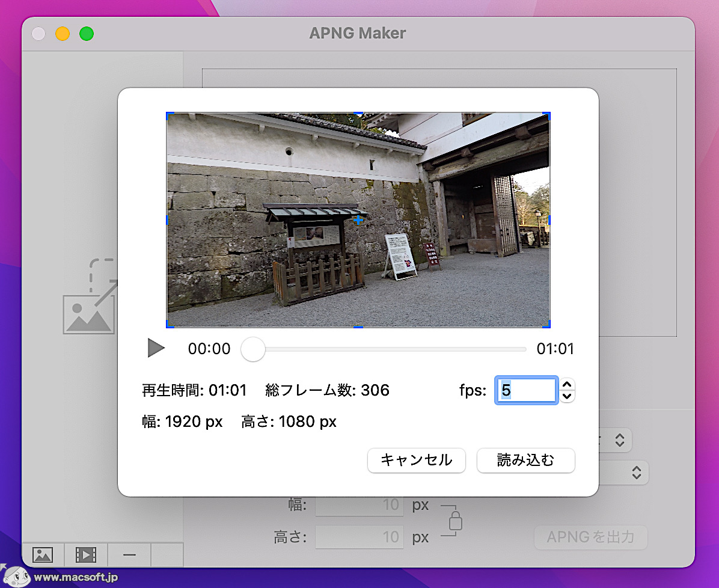Screen dimensions: 719x588
Task: Click the add image frames icon
Action: point(43,555)
